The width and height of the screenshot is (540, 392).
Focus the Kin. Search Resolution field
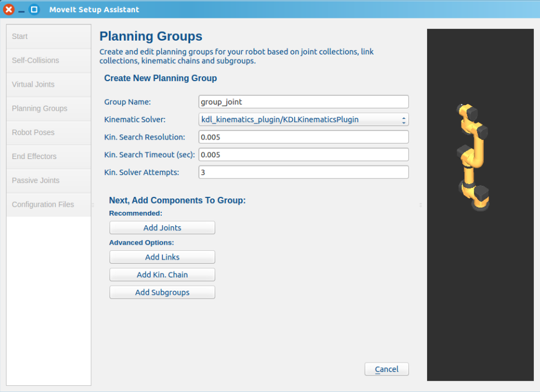click(304, 137)
